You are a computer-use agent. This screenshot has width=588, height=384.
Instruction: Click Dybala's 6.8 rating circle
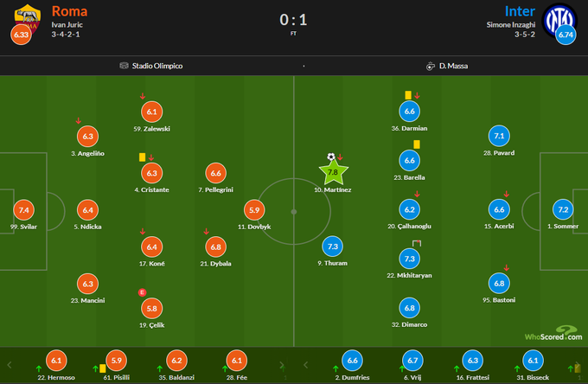click(218, 246)
